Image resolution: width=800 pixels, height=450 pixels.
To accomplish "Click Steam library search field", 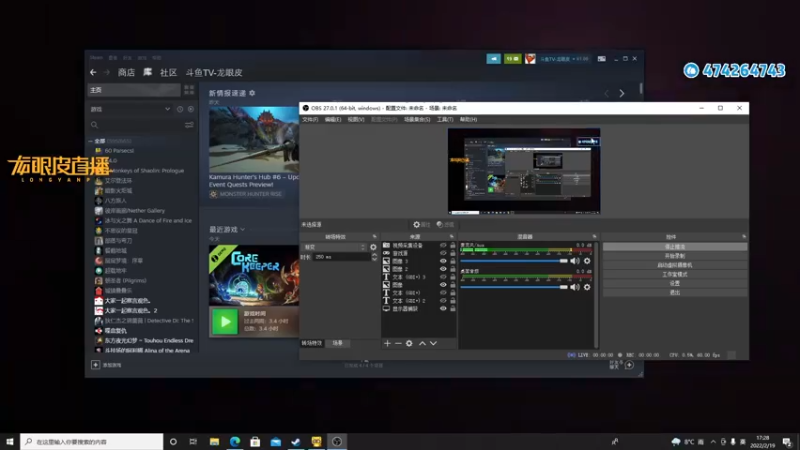I will click(136, 125).
